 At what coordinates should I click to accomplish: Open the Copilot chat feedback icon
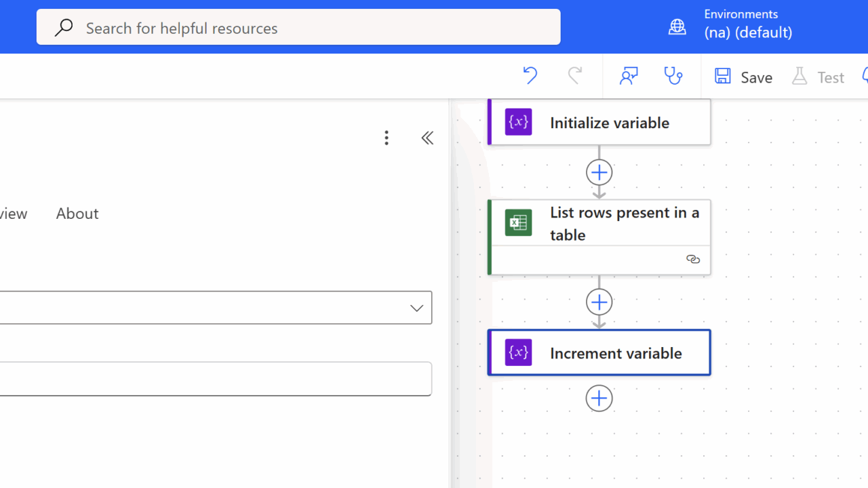coord(629,76)
